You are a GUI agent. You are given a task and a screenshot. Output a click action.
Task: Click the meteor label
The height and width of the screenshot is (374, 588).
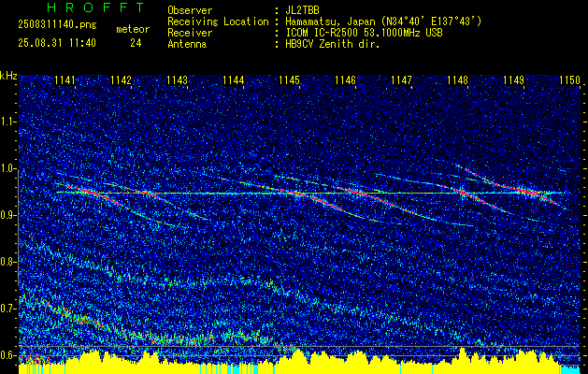[x=133, y=29]
